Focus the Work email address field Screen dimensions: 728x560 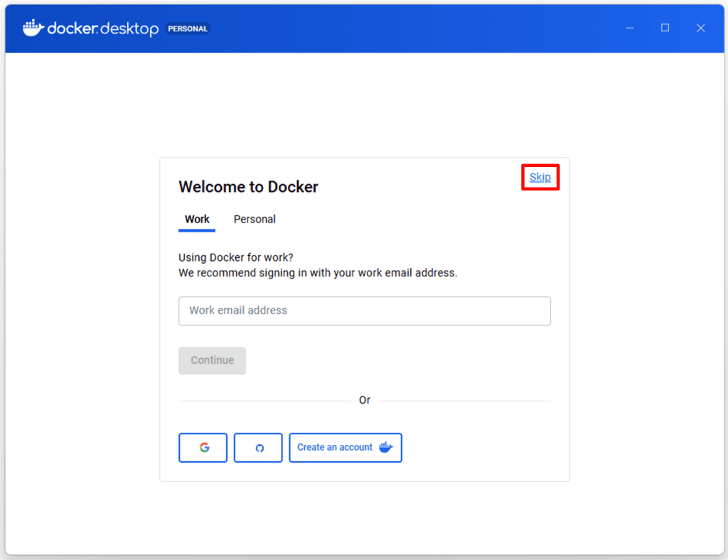click(364, 311)
